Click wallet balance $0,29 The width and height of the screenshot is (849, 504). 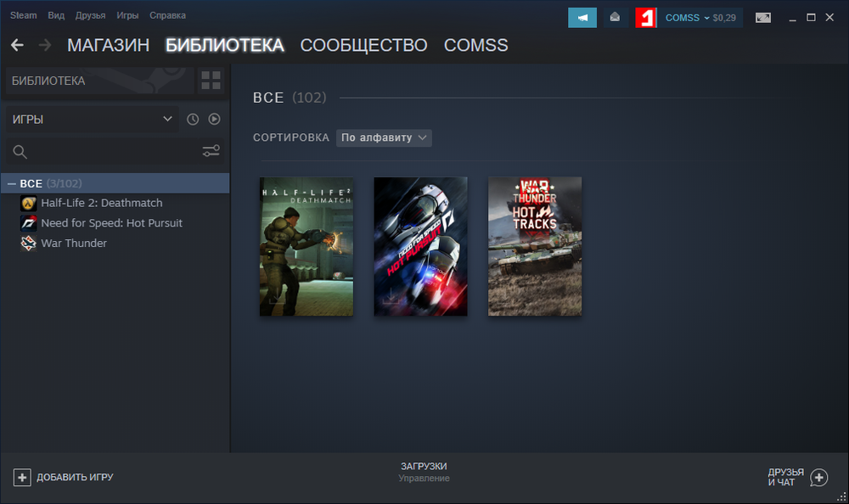pos(724,18)
